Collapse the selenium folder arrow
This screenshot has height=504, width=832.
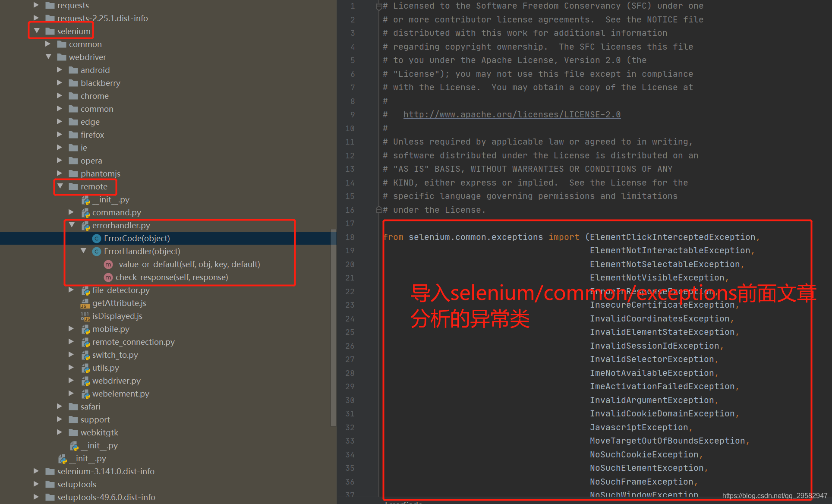click(37, 31)
